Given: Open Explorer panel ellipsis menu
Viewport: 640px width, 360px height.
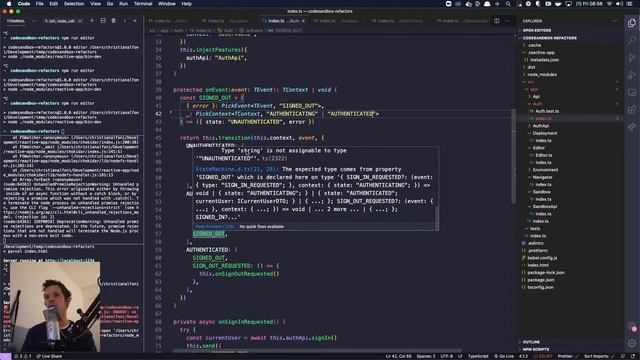Looking at the screenshot, I should coord(615,21).
